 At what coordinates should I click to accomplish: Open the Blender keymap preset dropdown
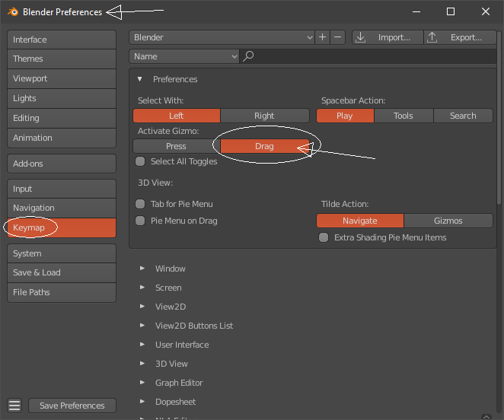222,37
